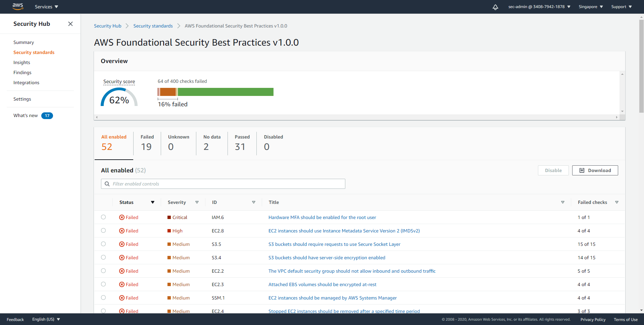Open VPC default security group control link
Viewport: 644px width, 325px height.
coord(352,271)
